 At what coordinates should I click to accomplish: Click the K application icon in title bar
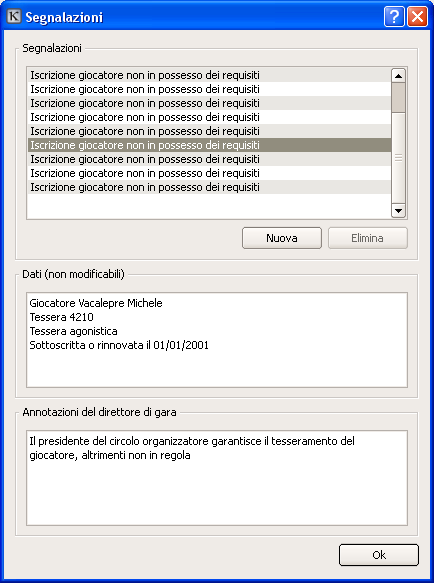point(14,17)
